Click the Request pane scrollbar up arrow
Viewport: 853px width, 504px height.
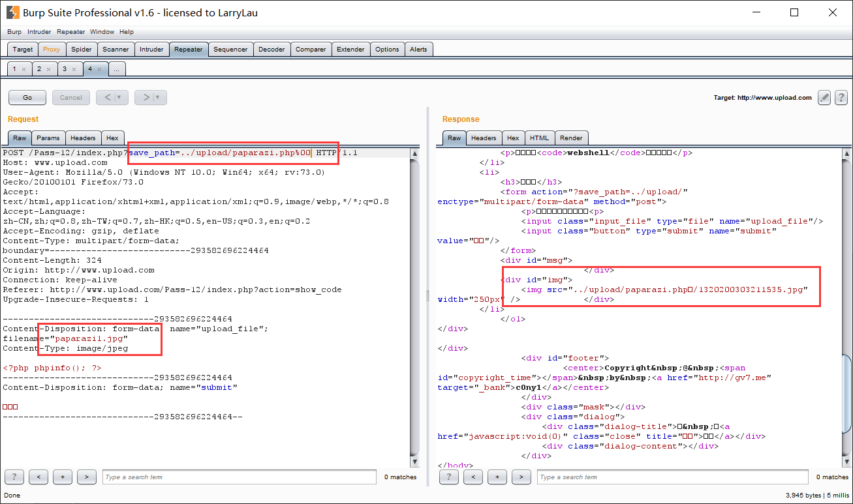tap(414, 154)
